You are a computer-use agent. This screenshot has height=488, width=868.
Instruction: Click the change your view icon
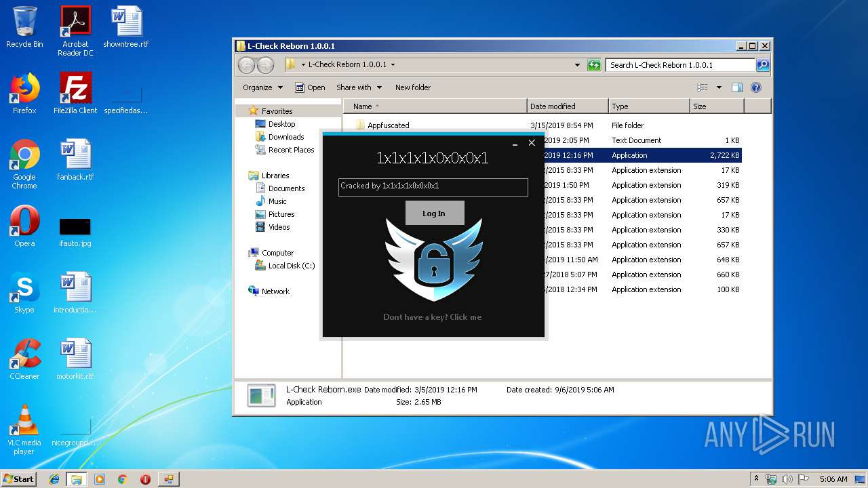point(703,87)
